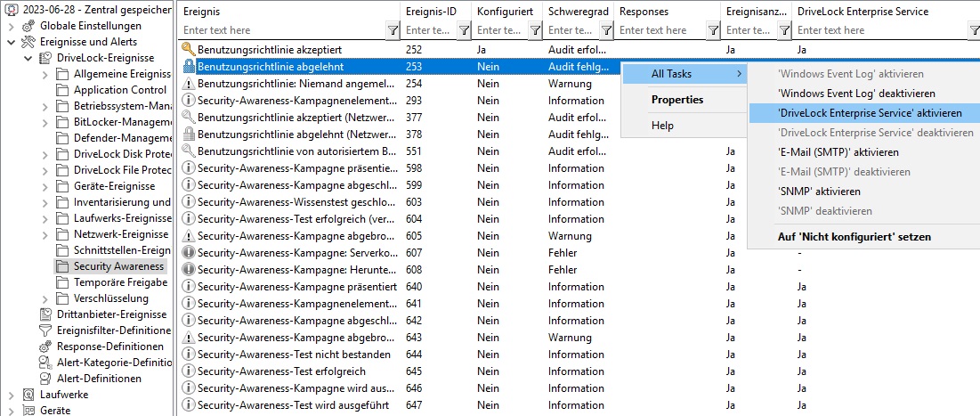Viewport: 980px width, 416px height.
Task: Click the Security Awareness folder icon
Action: tap(62, 265)
